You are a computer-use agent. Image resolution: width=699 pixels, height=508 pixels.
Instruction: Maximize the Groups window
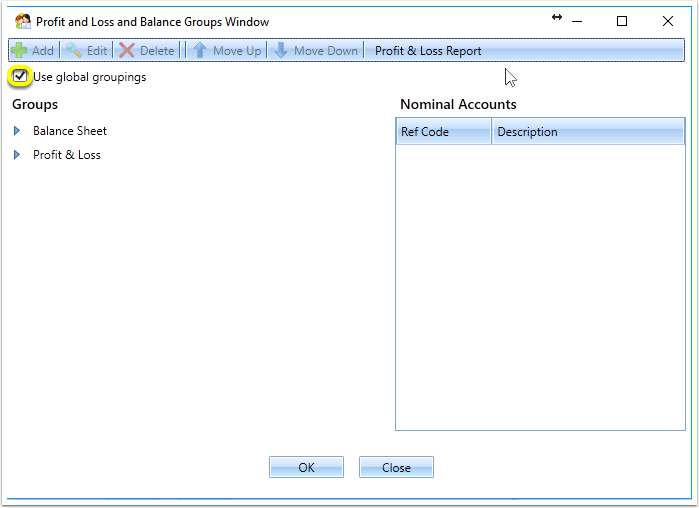pos(622,21)
